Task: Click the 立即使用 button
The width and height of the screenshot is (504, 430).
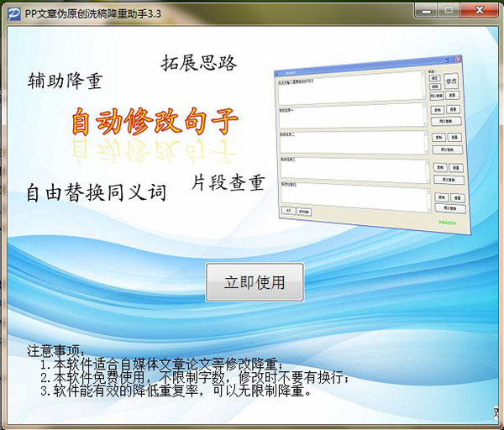Action: click(255, 282)
